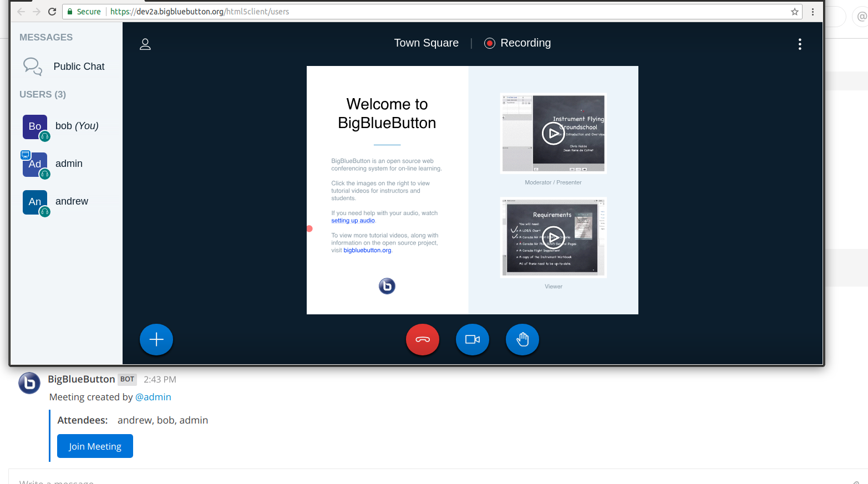Open the bigbluebutton.org link in slide

(367, 251)
